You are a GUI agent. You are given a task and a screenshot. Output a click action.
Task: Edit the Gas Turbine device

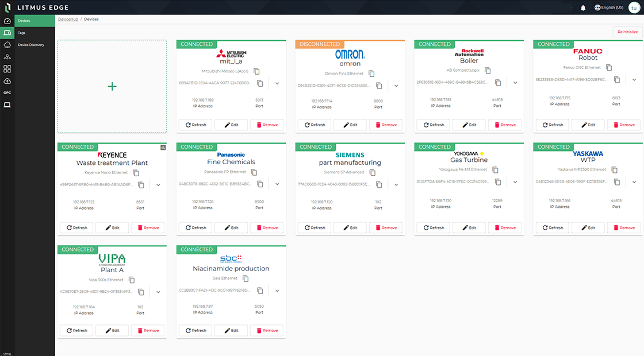tap(469, 227)
